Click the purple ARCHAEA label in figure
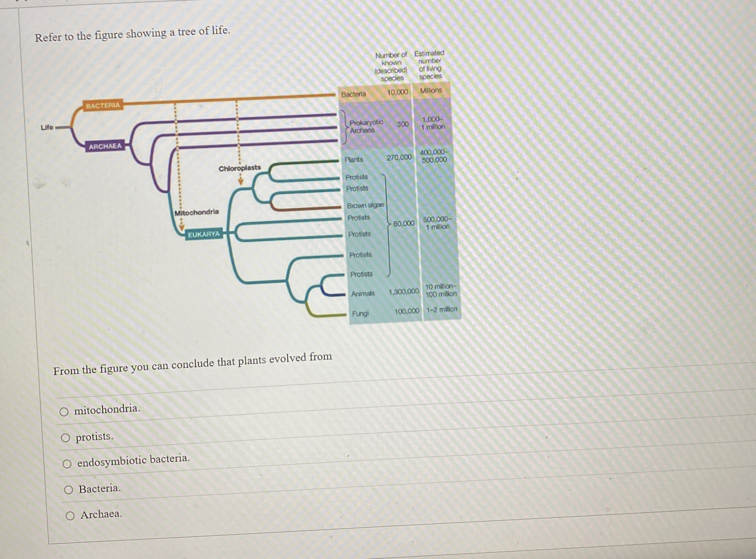The height and width of the screenshot is (559, 756). 105,146
